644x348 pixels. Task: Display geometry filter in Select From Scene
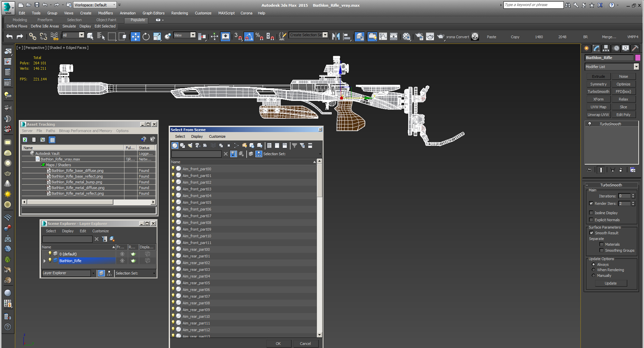(x=175, y=145)
